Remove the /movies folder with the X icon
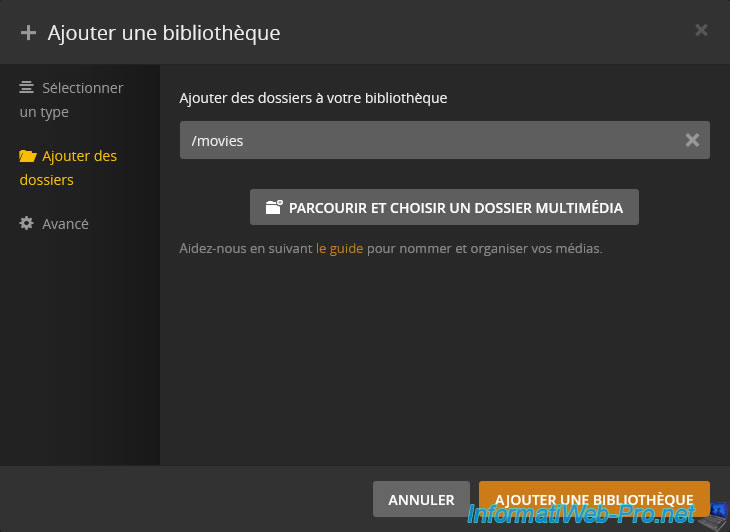Image resolution: width=730 pixels, height=532 pixels. tap(692, 141)
